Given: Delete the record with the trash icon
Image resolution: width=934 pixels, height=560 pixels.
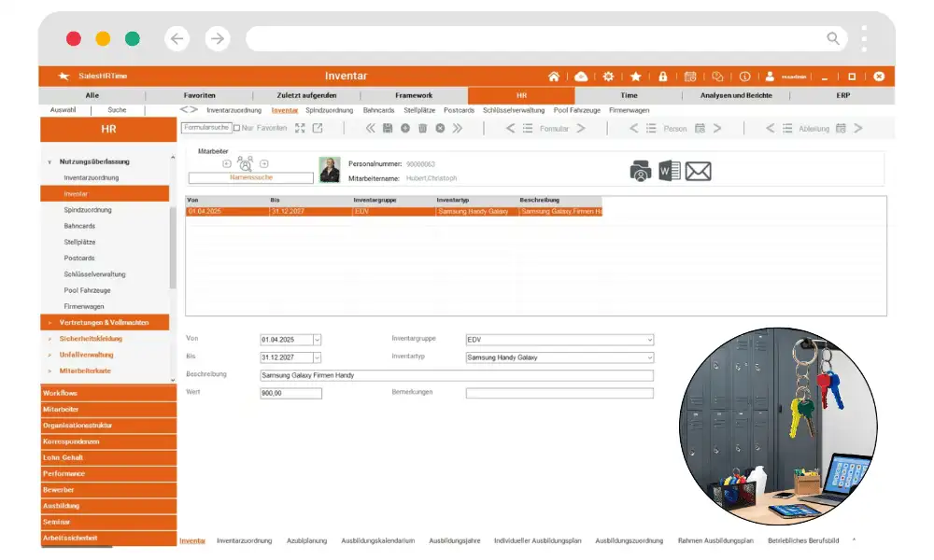Looking at the screenshot, I should click(x=422, y=128).
